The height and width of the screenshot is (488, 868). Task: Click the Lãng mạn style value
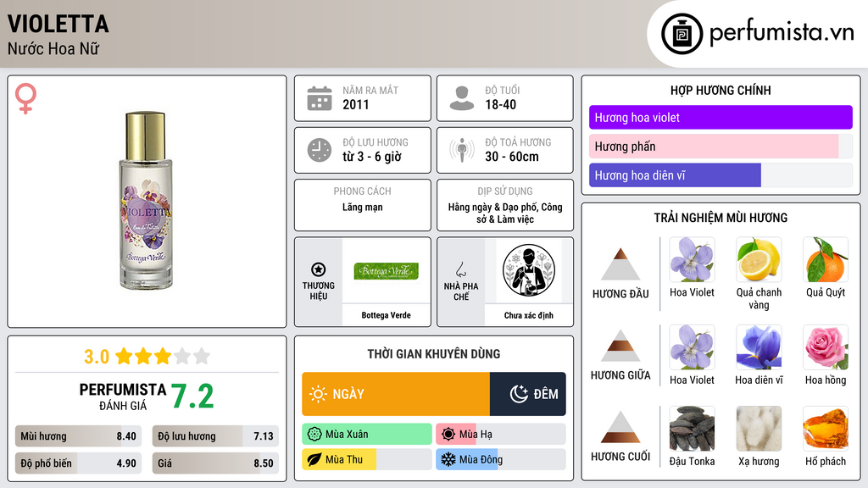pos(362,207)
